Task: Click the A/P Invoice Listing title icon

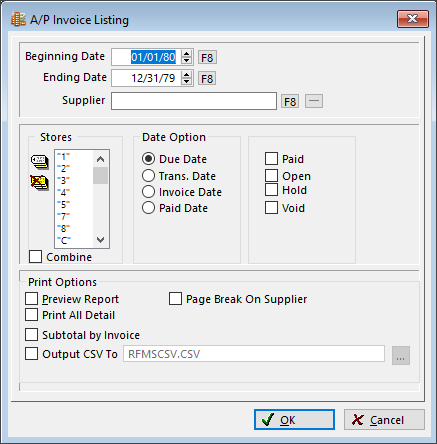Action: 18,20
